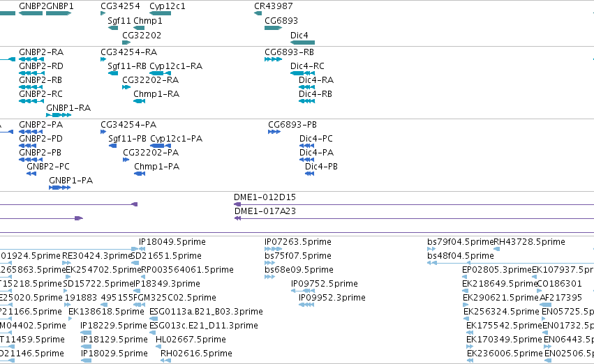Click EST bs79f04.5prime

pos(460,242)
